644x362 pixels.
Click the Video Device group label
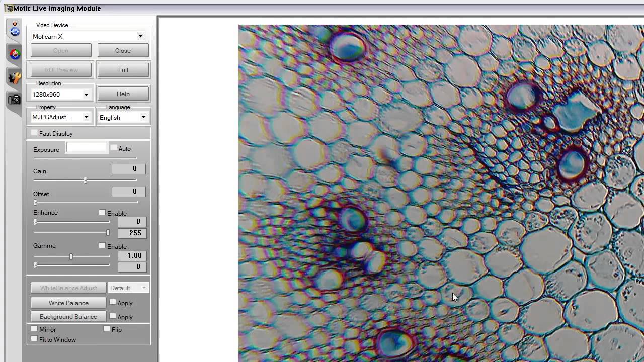pos(52,25)
